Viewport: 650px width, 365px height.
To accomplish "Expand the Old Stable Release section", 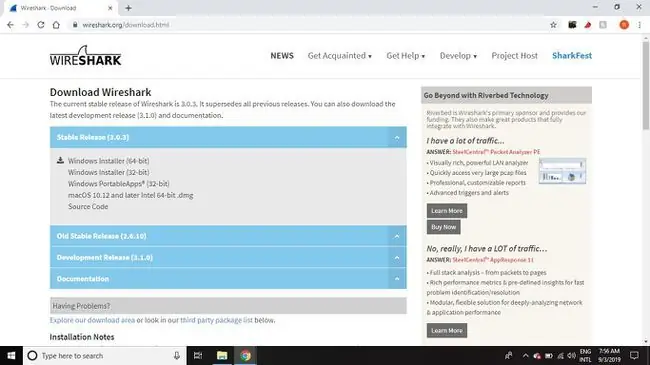I will click(228, 236).
